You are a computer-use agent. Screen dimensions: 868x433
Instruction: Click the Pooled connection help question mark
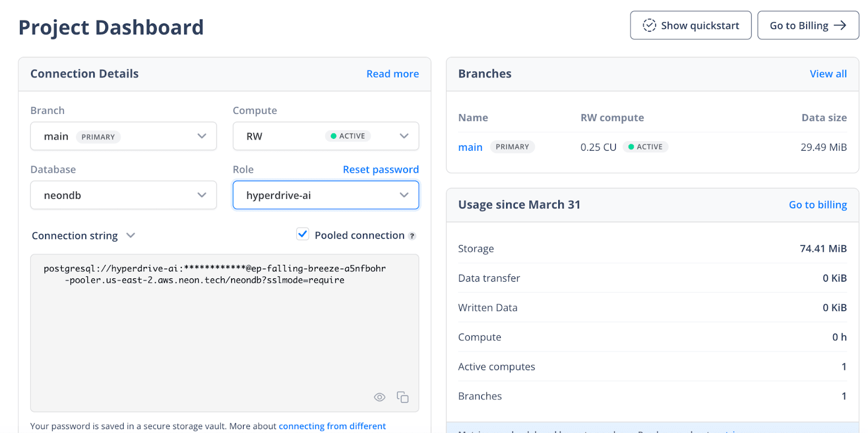coord(412,236)
